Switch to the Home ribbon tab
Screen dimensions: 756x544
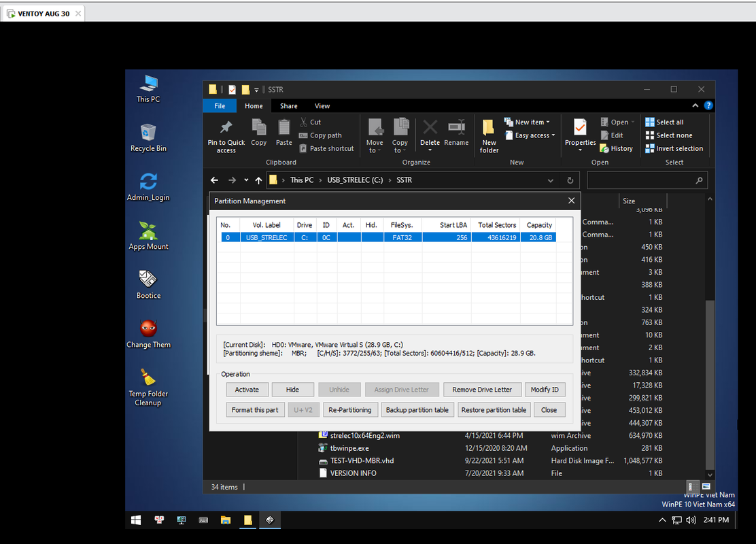tap(254, 105)
